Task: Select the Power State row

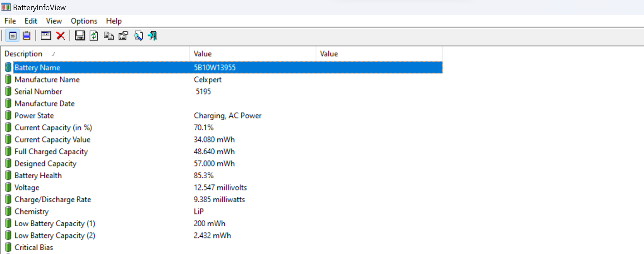Action: point(34,116)
